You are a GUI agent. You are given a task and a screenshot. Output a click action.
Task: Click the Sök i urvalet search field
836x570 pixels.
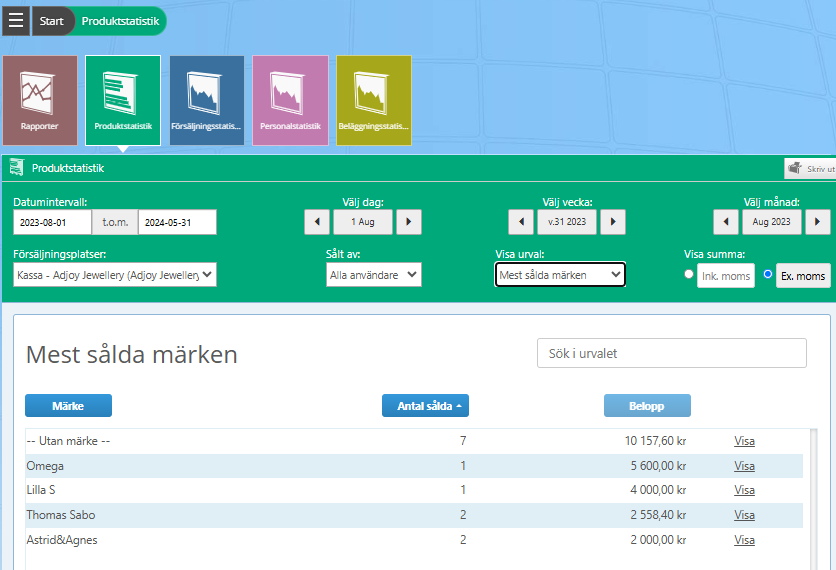coord(672,353)
